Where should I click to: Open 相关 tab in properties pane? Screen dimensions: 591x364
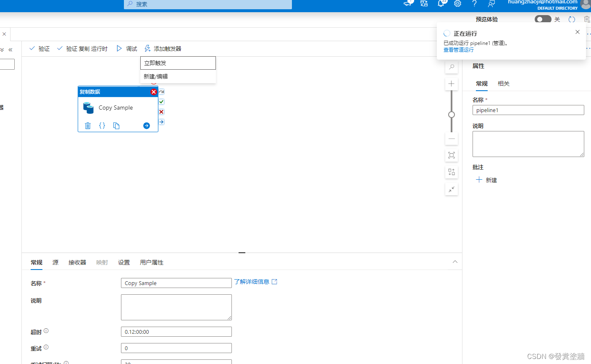[504, 84]
